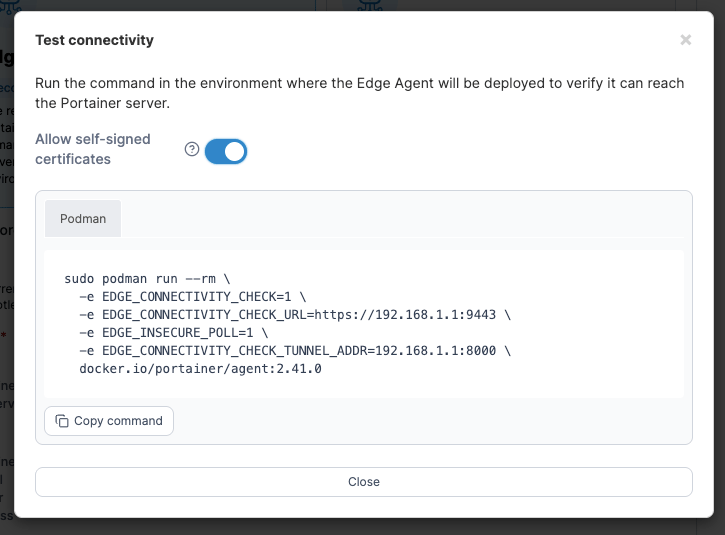Image resolution: width=725 pixels, height=535 pixels.
Task: Click the EDGE_CONNECTIVITY_CHECK_URL code line
Action: click(x=295, y=314)
